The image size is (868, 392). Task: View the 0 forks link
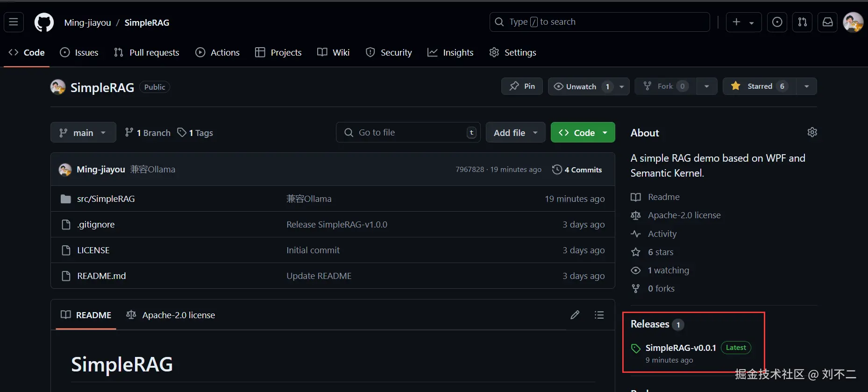pyautogui.click(x=653, y=288)
